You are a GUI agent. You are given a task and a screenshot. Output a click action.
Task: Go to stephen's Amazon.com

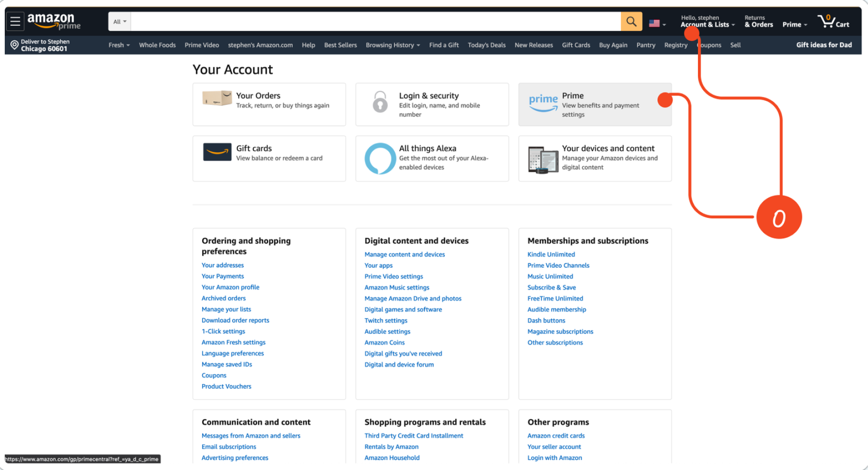tap(260, 45)
